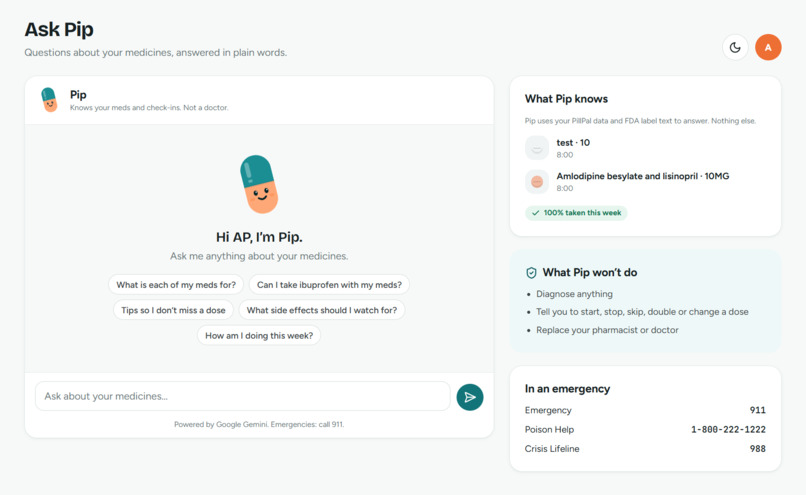806x495 pixels.
Task: Click the 'Tell you to start, stop, skip' bullet
Action: click(642, 312)
